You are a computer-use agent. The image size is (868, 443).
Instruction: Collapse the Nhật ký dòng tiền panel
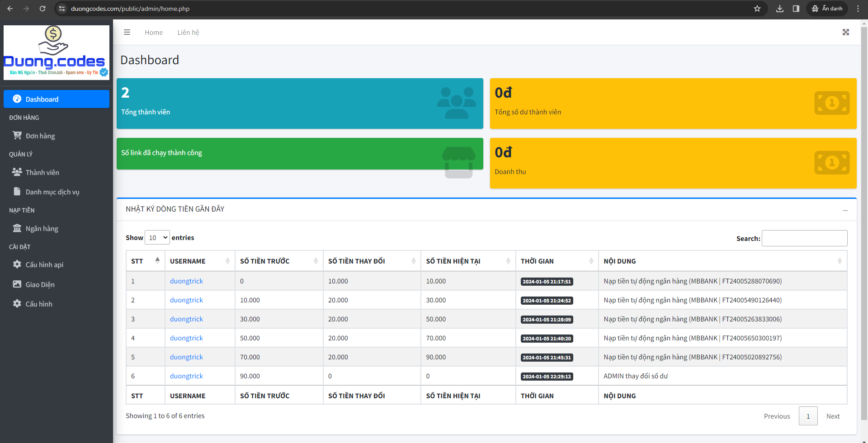[845, 210]
